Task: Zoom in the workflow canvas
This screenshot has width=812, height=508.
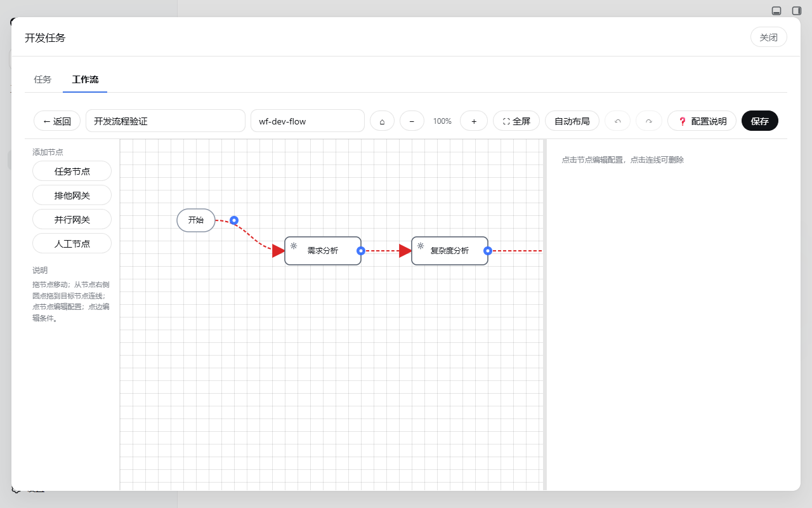Action: (474, 121)
